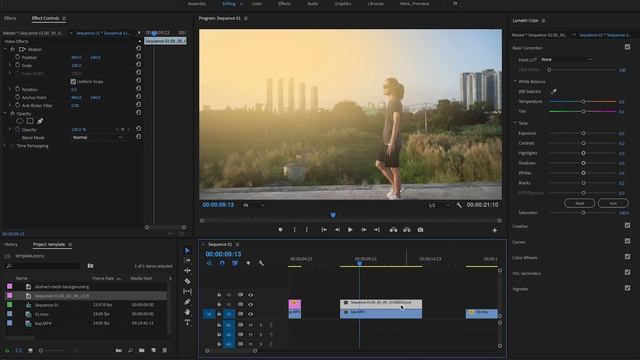
Task: Select the Pen tool in toolbar
Action: click(x=187, y=302)
